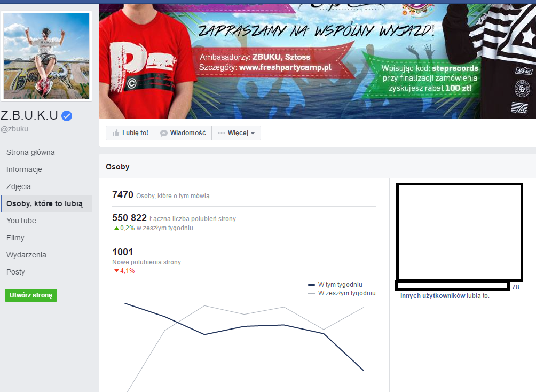Open the Z.B.U.K.U profile picture
This screenshot has height=392, width=536.
pyautogui.click(x=46, y=56)
